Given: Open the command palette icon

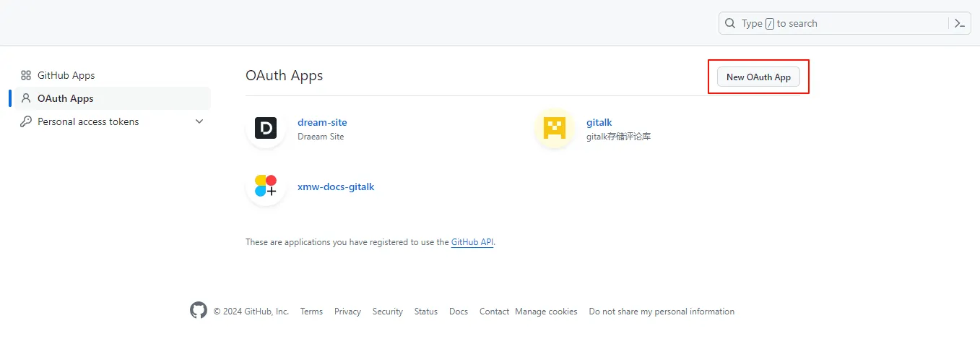Looking at the screenshot, I should pos(959,23).
